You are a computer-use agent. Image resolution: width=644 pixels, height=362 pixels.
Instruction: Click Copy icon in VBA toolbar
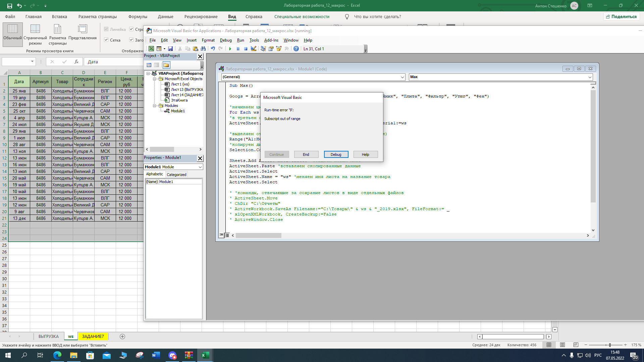[x=187, y=49]
